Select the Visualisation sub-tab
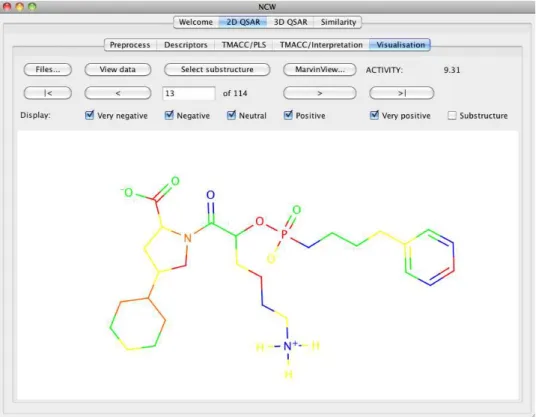The width and height of the screenshot is (536, 417). 400,45
